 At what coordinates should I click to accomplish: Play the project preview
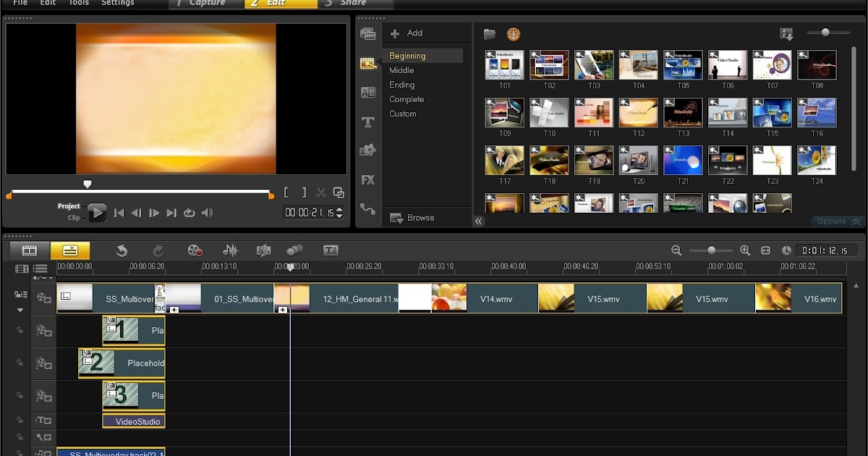point(97,213)
